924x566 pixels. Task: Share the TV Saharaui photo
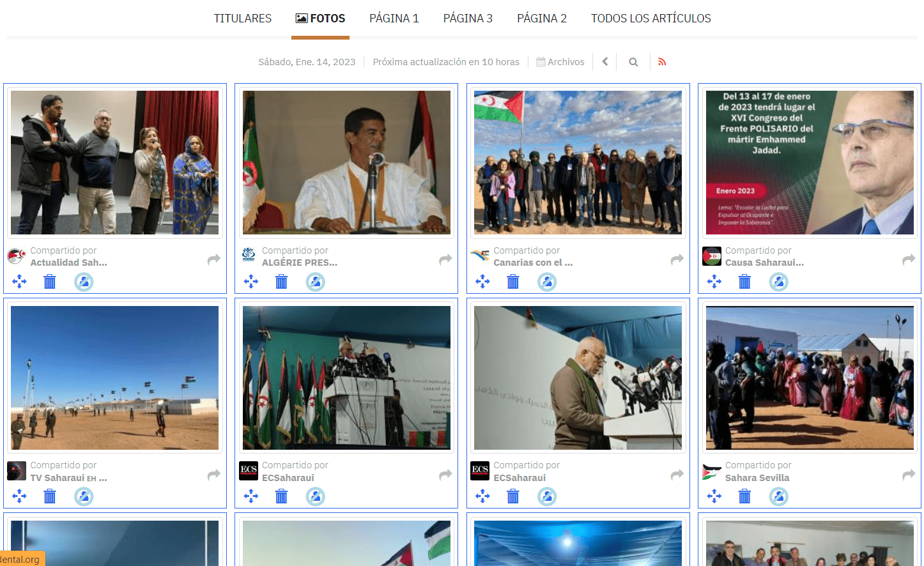tap(214, 474)
